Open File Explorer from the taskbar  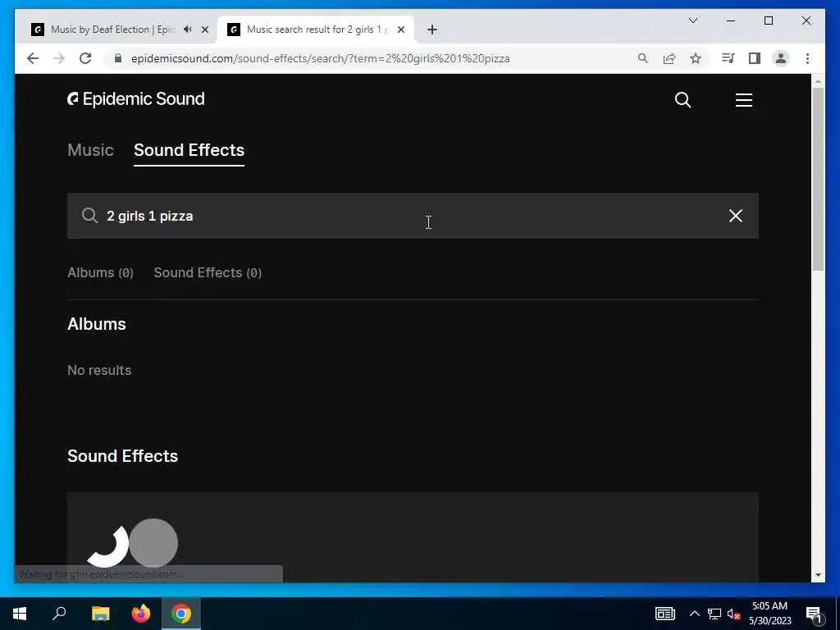pos(100,614)
